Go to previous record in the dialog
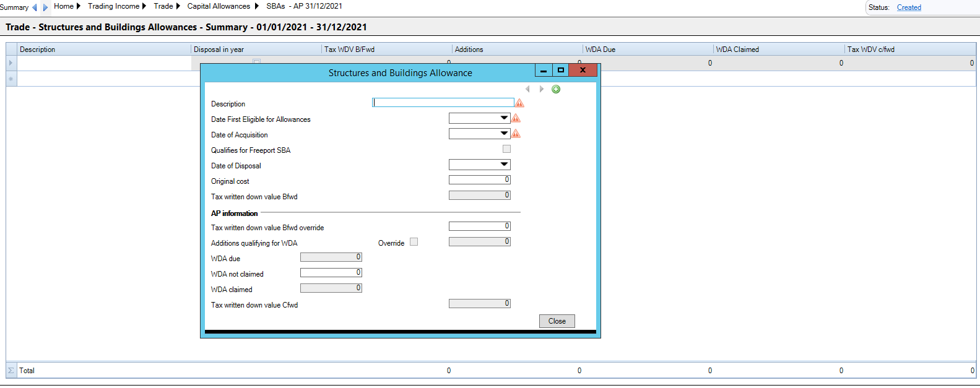Image resolution: width=980 pixels, height=388 pixels. tap(527, 89)
